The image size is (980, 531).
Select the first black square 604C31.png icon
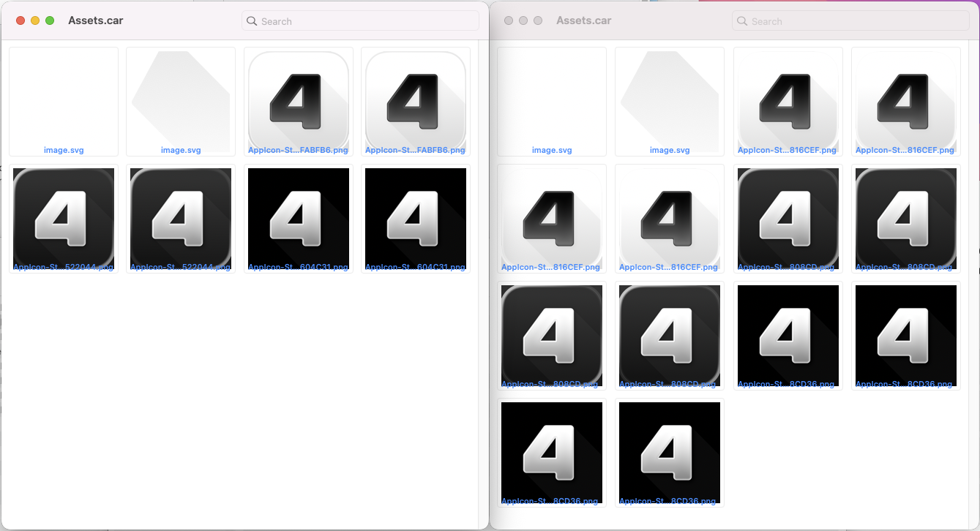pos(299,218)
